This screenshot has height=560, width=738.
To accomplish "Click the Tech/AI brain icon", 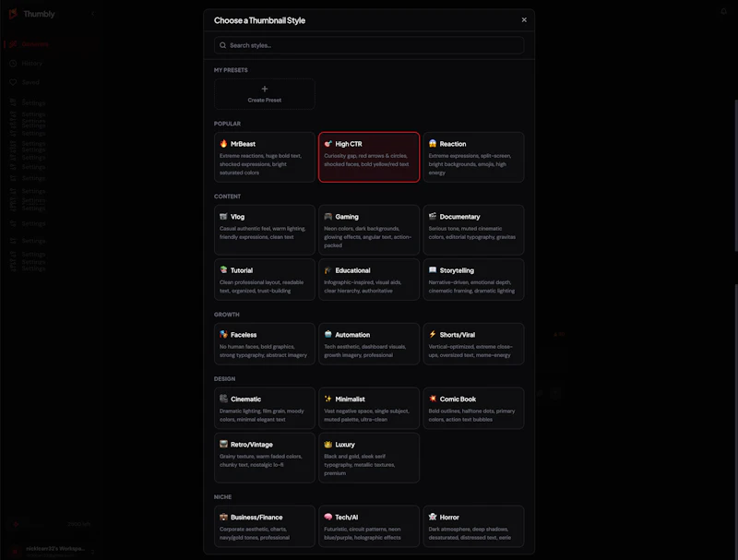I will pyautogui.click(x=328, y=517).
